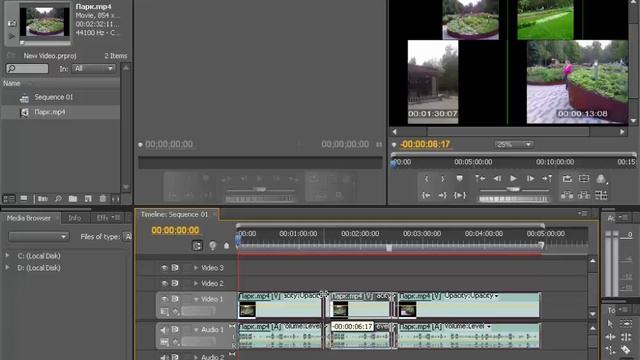This screenshot has height=360, width=640.
Task: Click the Extract button in Program monitor
Action: 584,196
